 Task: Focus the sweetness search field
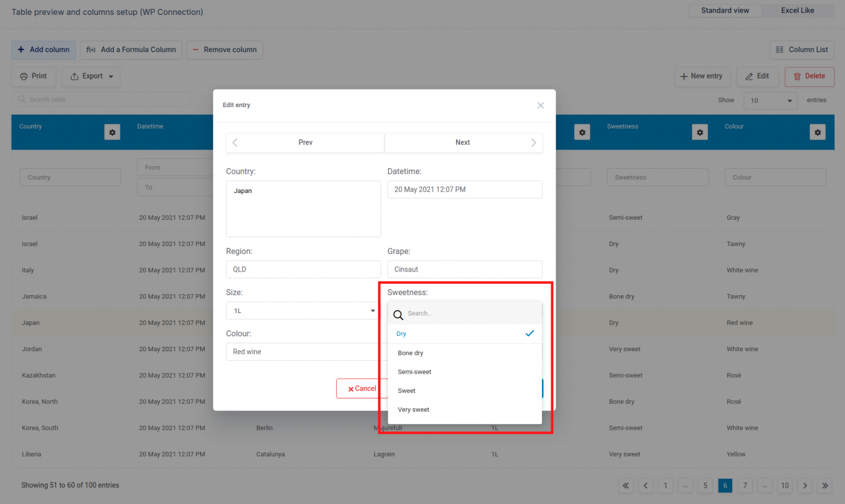(x=465, y=313)
